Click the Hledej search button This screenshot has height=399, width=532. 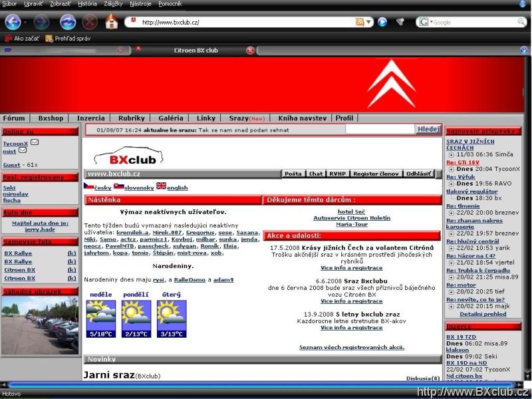tap(428, 130)
